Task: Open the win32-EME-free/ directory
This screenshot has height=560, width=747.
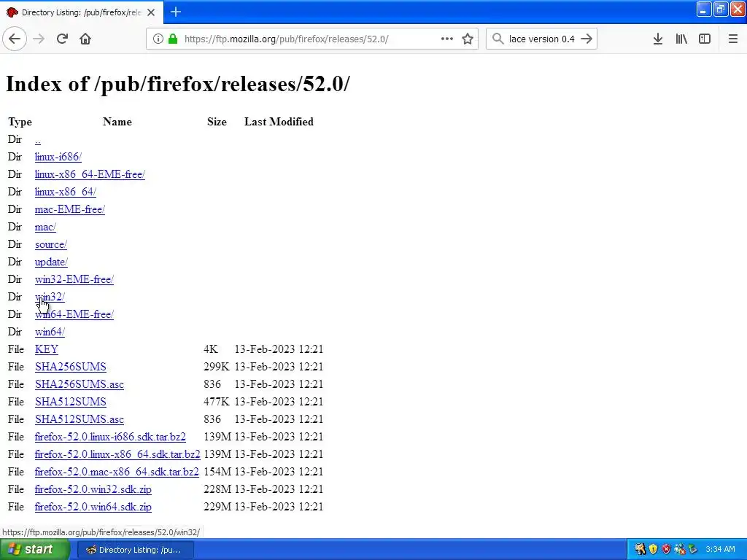Action: tap(74, 279)
